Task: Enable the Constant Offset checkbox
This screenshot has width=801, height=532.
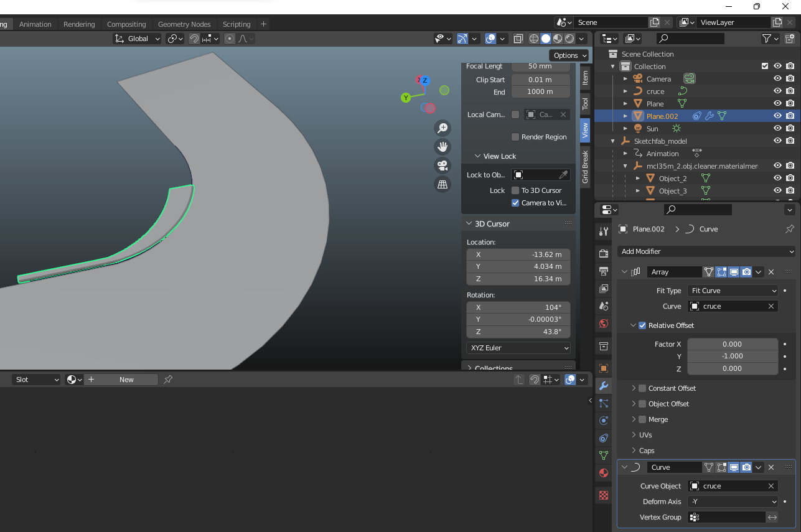Action: coord(642,388)
